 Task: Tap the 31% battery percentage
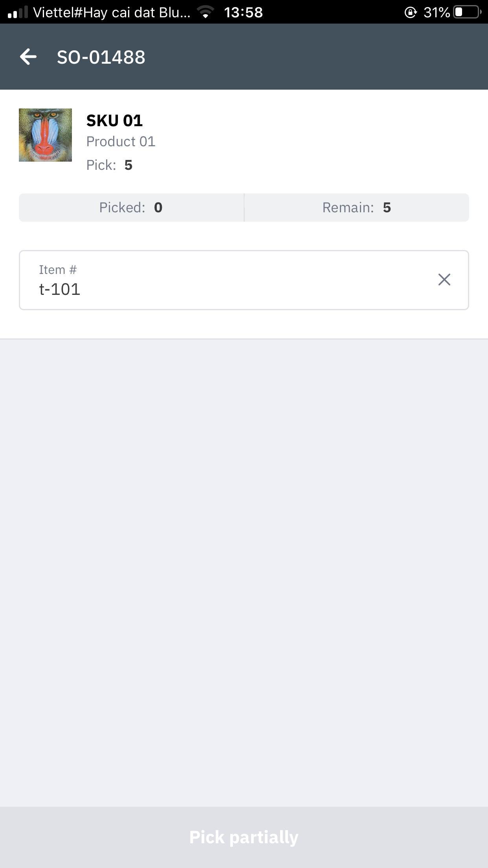click(x=437, y=13)
